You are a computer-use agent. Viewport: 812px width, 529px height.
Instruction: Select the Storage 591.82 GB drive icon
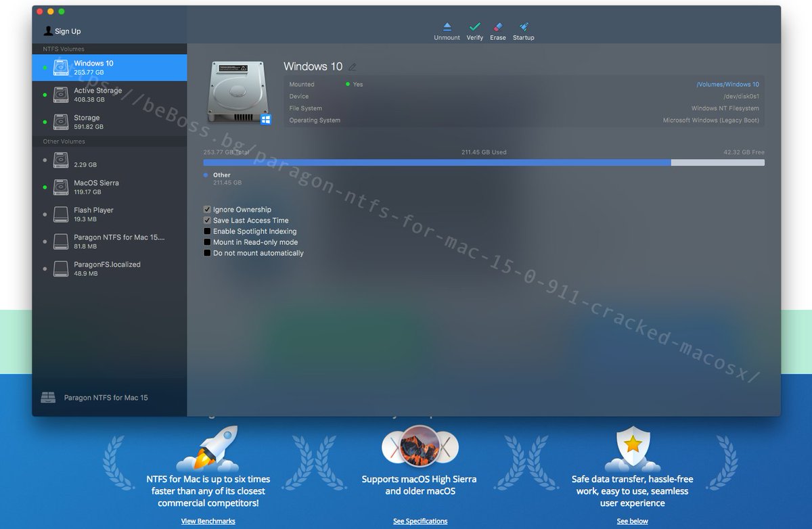coord(62,122)
